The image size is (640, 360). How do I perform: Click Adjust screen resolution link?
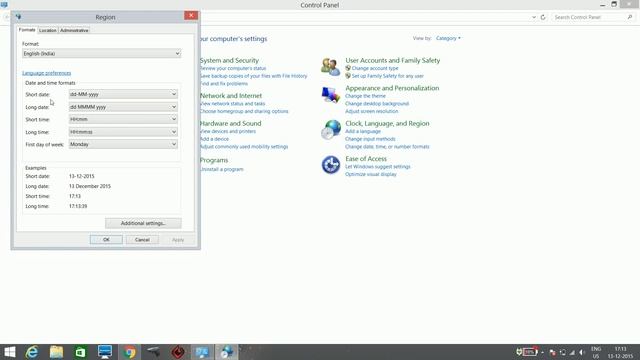tap(371, 111)
